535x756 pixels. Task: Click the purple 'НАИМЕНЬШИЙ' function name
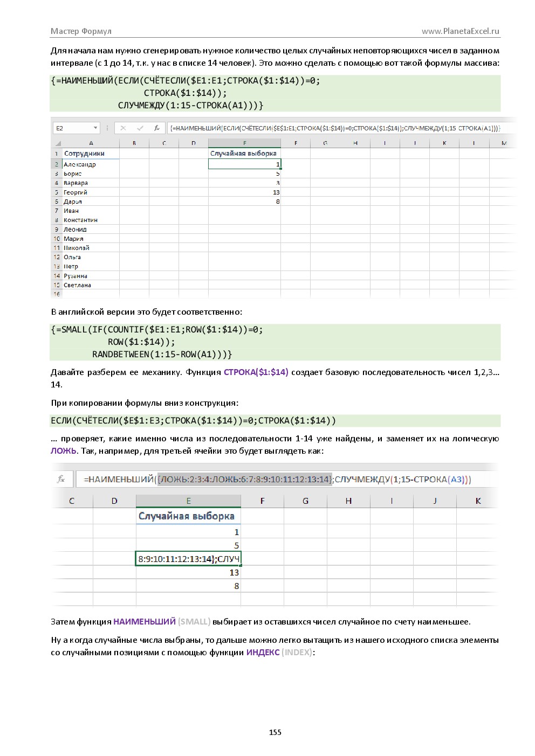pyautogui.click(x=145, y=622)
